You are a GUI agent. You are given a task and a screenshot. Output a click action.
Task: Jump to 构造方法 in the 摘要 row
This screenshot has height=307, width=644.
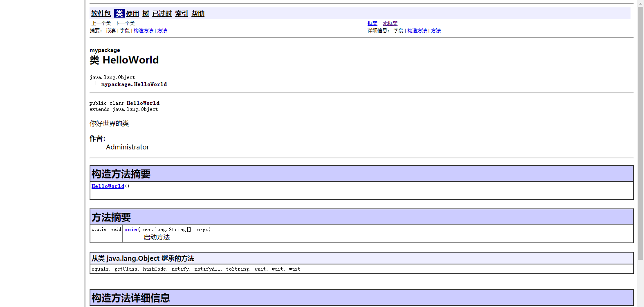point(144,31)
